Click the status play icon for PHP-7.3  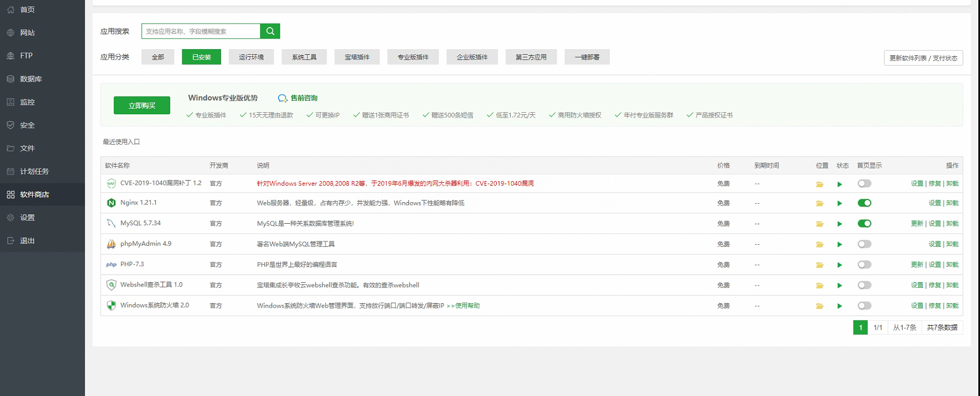840,265
